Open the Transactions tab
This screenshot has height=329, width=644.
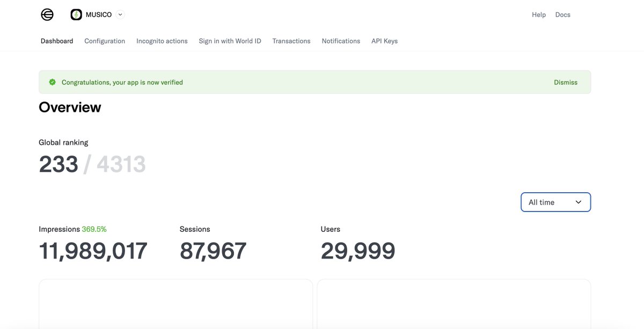click(291, 41)
